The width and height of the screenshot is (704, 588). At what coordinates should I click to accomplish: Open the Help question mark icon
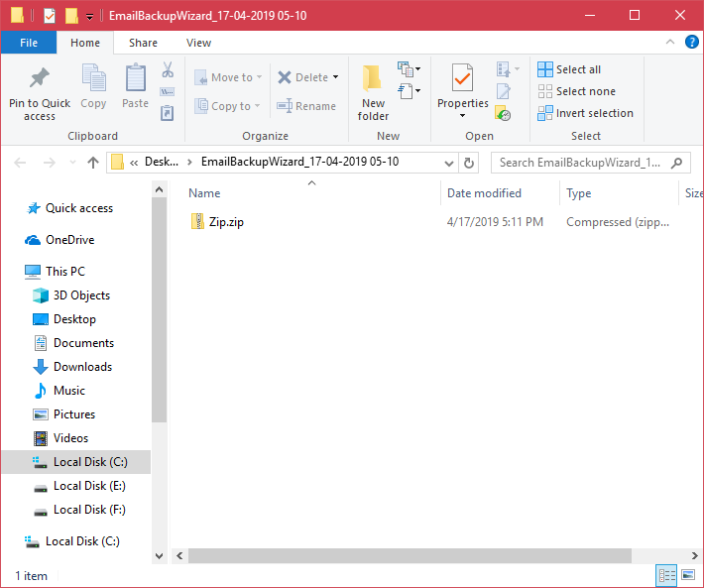click(x=691, y=43)
